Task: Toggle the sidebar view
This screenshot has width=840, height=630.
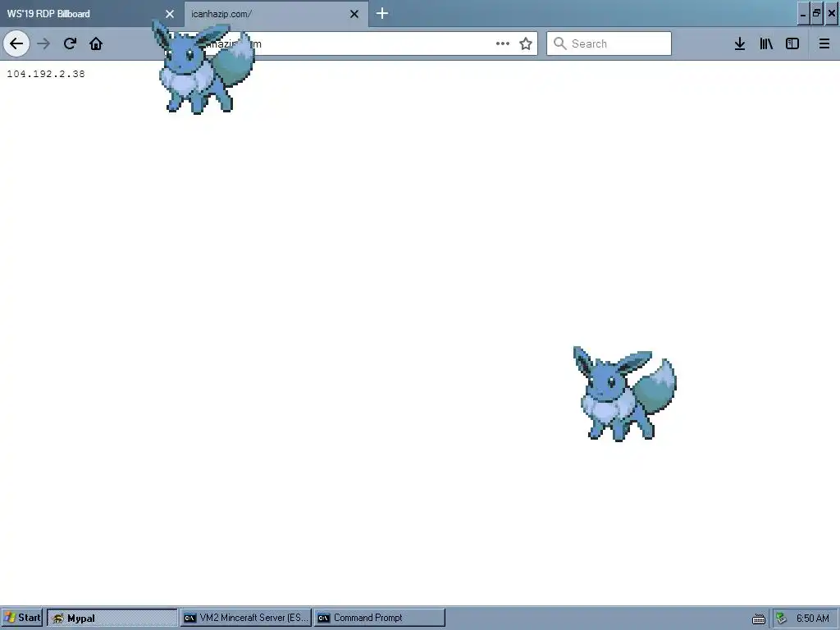Action: 792,43
